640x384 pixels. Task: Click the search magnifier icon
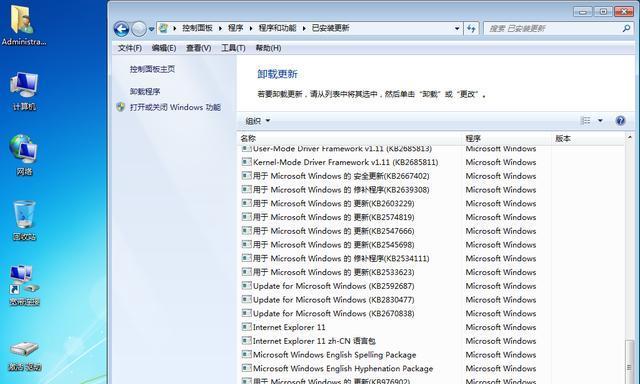click(x=626, y=28)
